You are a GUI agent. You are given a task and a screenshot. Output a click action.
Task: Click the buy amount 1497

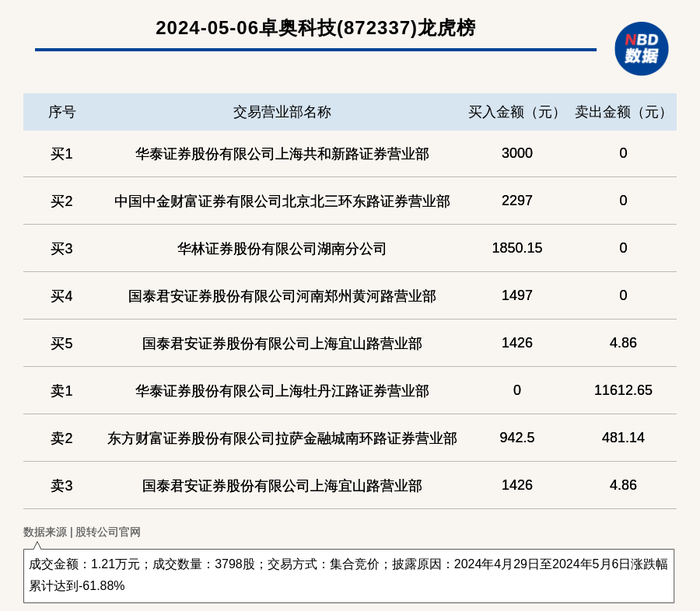tap(517, 295)
